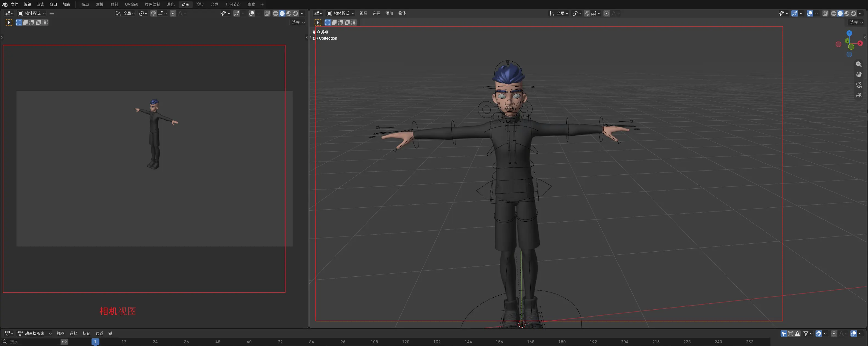The width and height of the screenshot is (868, 346).
Task: Open 物体模式 dropdown in left viewport
Action: tap(32, 13)
